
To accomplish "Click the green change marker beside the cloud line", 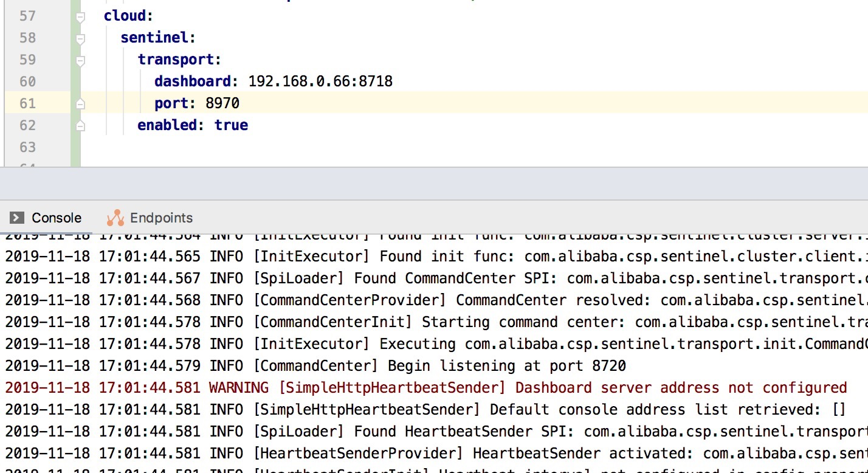I will [74, 16].
